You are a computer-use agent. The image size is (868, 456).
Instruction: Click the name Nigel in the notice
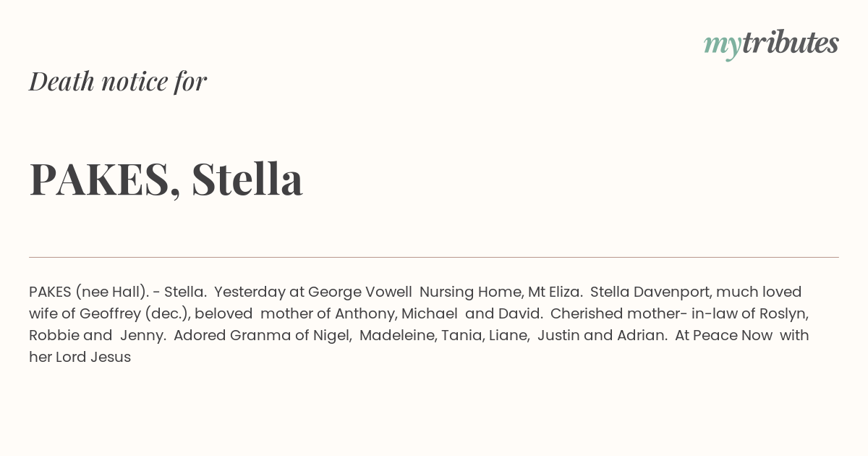click(x=332, y=335)
